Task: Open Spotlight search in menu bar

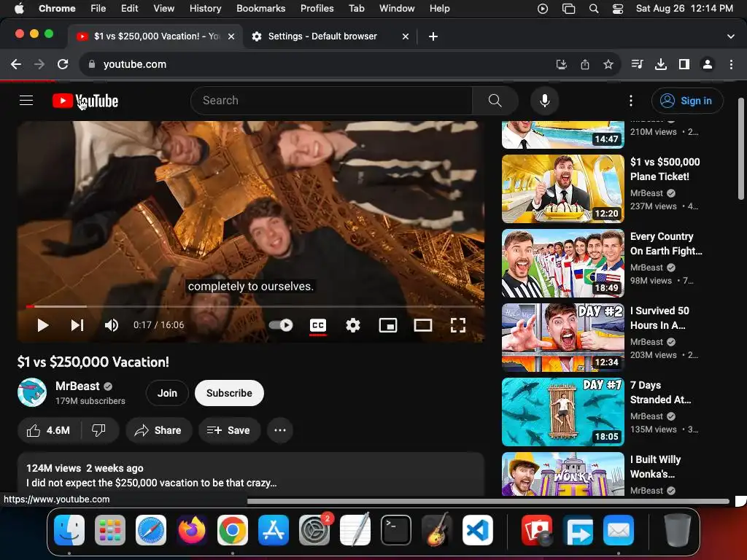Action: click(594, 9)
